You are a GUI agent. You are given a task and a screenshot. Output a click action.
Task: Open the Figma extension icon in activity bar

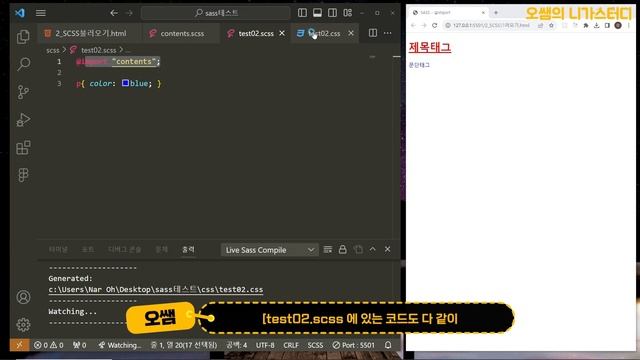click(23, 175)
